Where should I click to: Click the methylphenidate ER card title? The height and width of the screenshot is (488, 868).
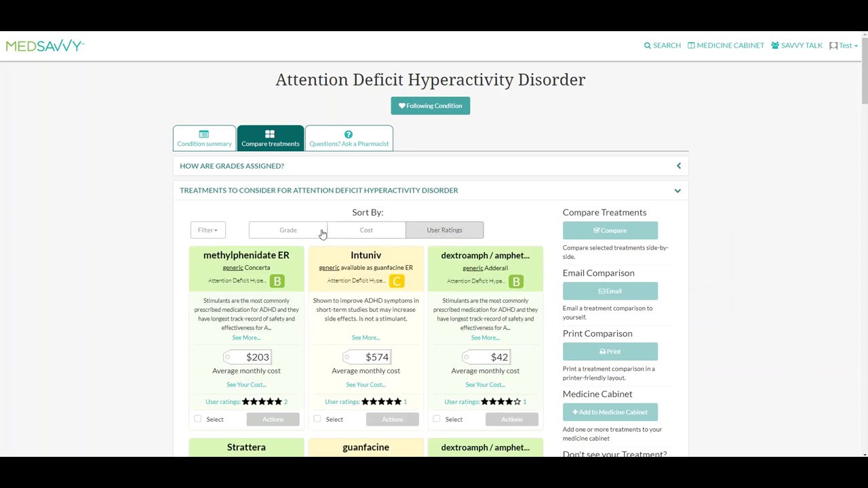pyautogui.click(x=246, y=256)
